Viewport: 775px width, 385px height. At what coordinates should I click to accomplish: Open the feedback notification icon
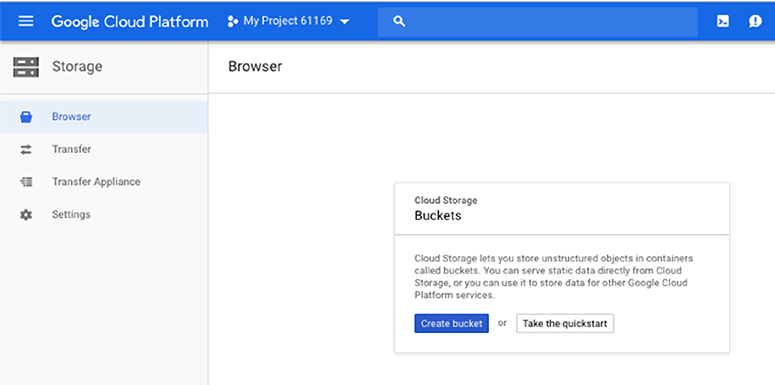755,21
